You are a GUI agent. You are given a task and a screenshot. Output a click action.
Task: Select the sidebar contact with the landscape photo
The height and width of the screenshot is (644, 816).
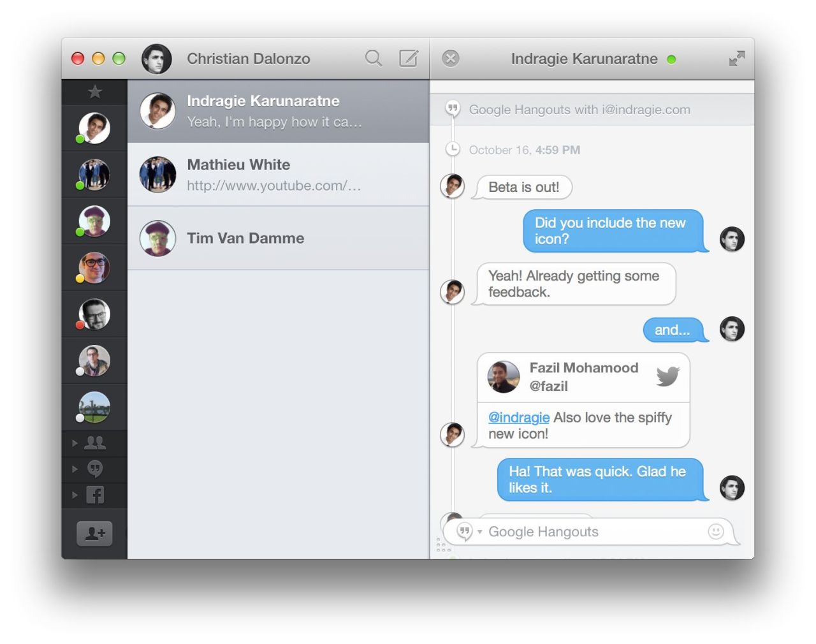pyautogui.click(x=94, y=407)
